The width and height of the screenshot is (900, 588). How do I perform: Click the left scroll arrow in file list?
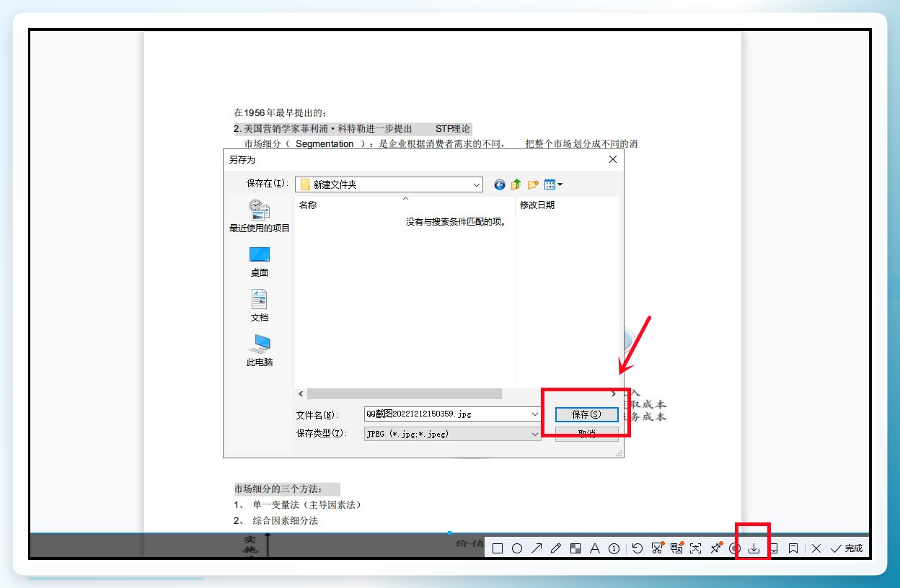point(301,393)
